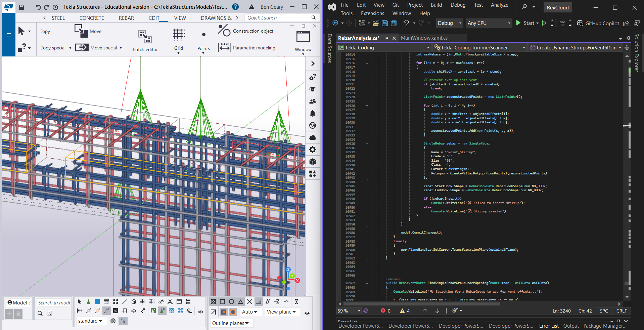Click the Tekla help question mark icon
Screen dimensions: 644x330
[x=236, y=7]
